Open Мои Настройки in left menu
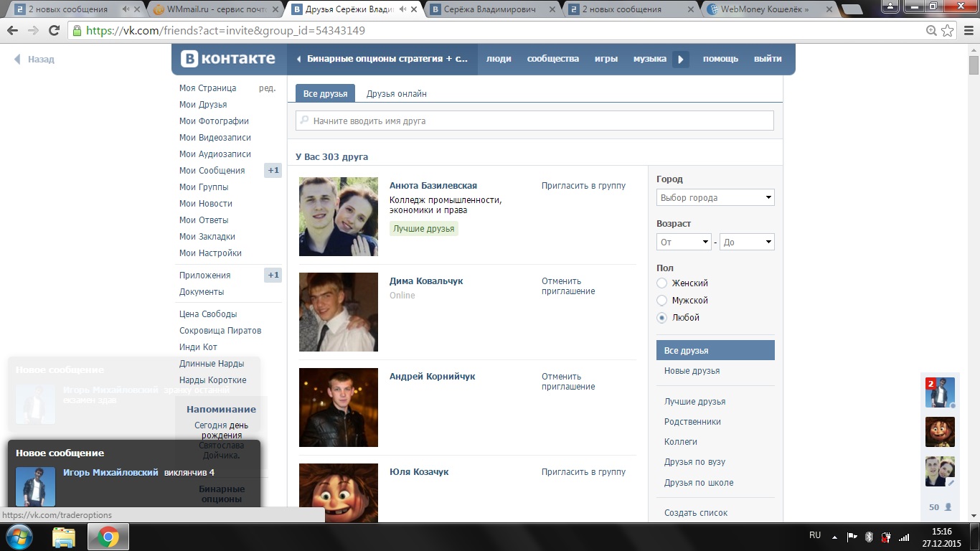Image resolution: width=980 pixels, height=551 pixels. tap(210, 253)
